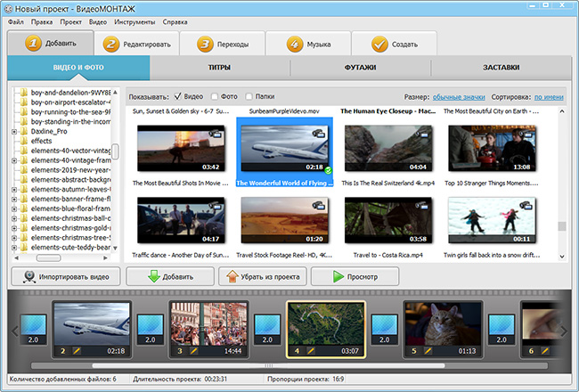Uncheck the Видео filter checkbox
Image resolution: width=579 pixels, height=392 pixels.
click(177, 96)
